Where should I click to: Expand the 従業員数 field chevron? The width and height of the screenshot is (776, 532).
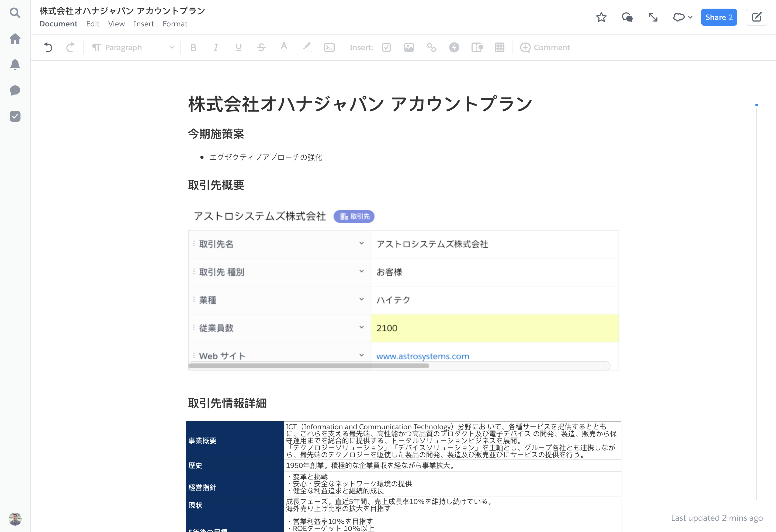[x=361, y=328]
